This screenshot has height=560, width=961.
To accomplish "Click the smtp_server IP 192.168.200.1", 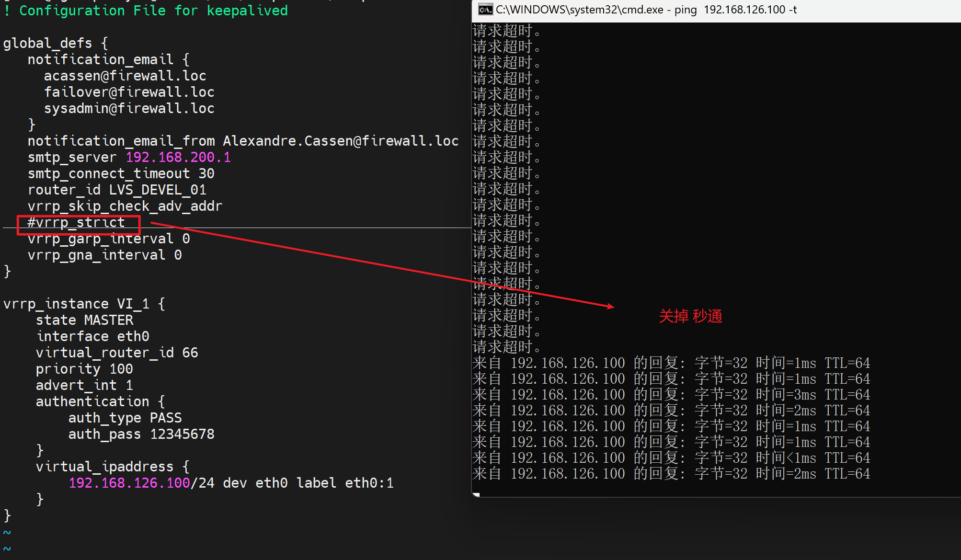I will pos(178,157).
